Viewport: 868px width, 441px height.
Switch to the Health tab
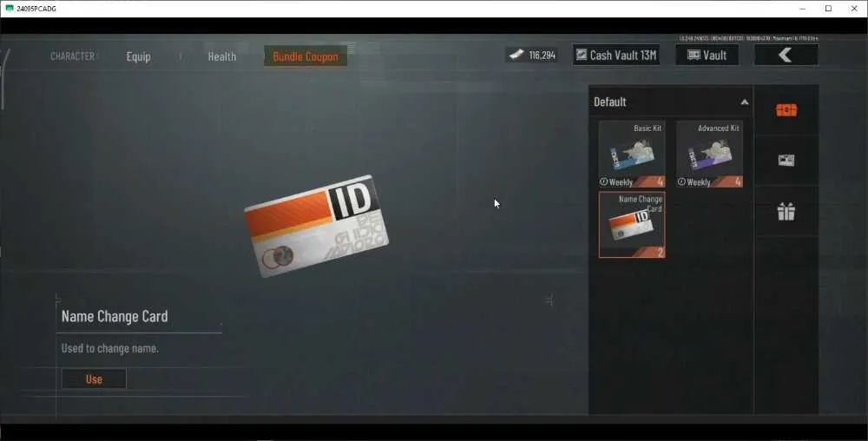(x=222, y=56)
